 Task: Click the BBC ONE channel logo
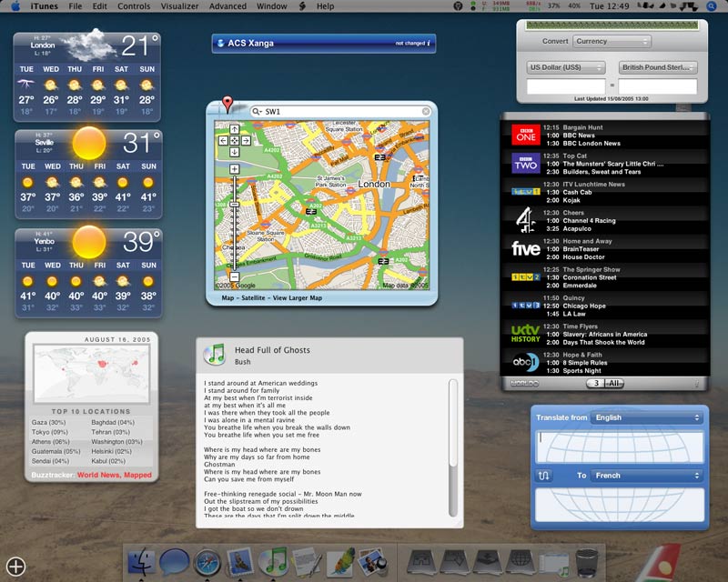525,135
